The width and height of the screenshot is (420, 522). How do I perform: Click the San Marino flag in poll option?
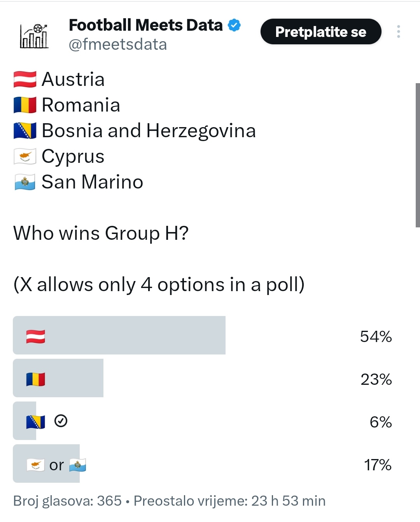point(78,465)
